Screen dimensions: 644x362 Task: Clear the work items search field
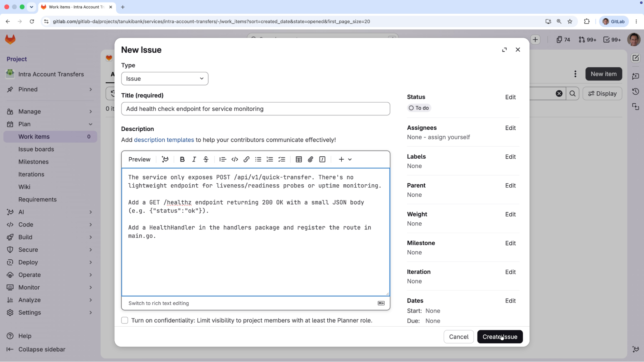coord(559,94)
